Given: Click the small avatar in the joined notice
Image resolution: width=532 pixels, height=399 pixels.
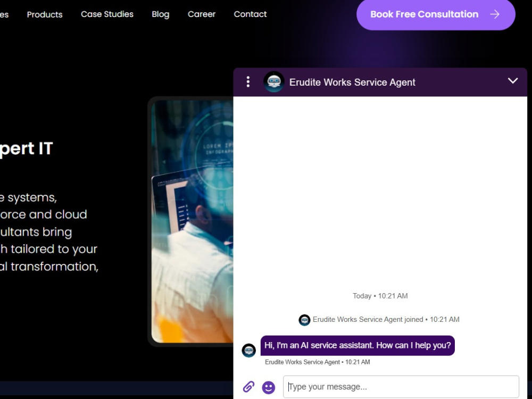Looking at the screenshot, I should [304, 320].
